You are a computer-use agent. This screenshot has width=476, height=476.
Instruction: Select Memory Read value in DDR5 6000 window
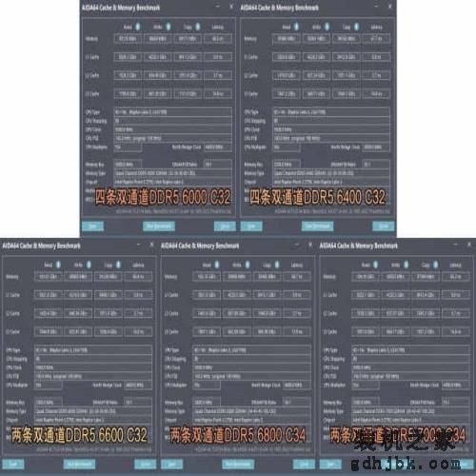[x=128, y=39]
